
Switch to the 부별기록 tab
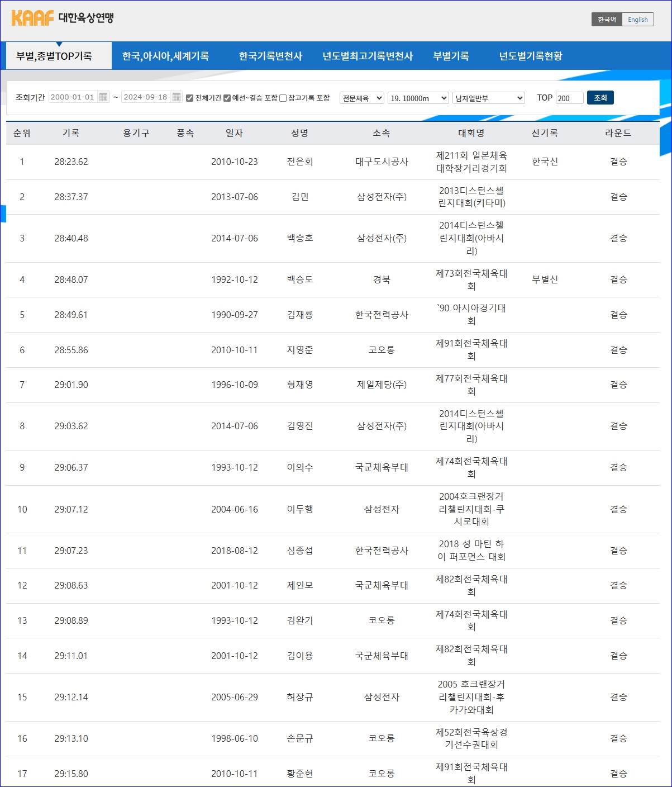[451, 56]
